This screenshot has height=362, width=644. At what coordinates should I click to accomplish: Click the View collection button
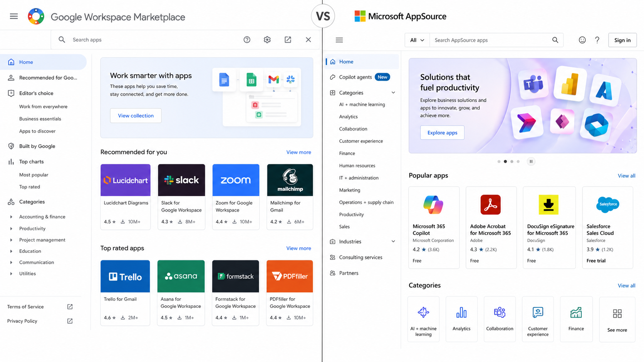(136, 115)
